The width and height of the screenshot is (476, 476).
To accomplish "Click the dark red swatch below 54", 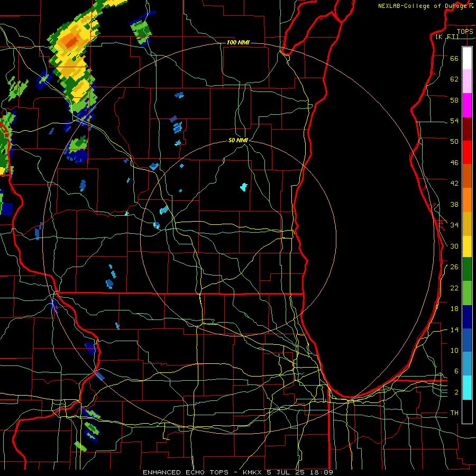I will (x=467, y=129).
